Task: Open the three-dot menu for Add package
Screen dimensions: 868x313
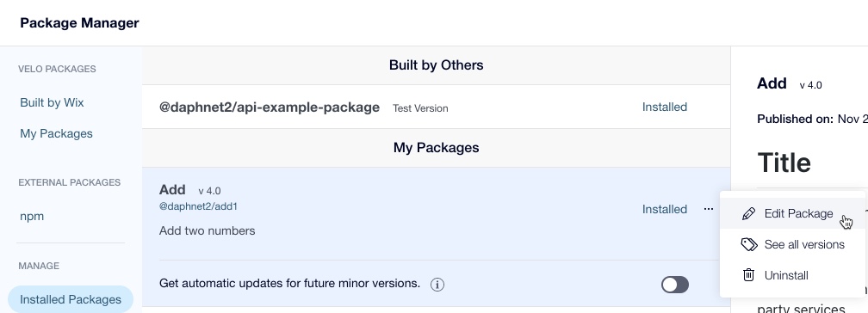Action: tap(709, 209)
